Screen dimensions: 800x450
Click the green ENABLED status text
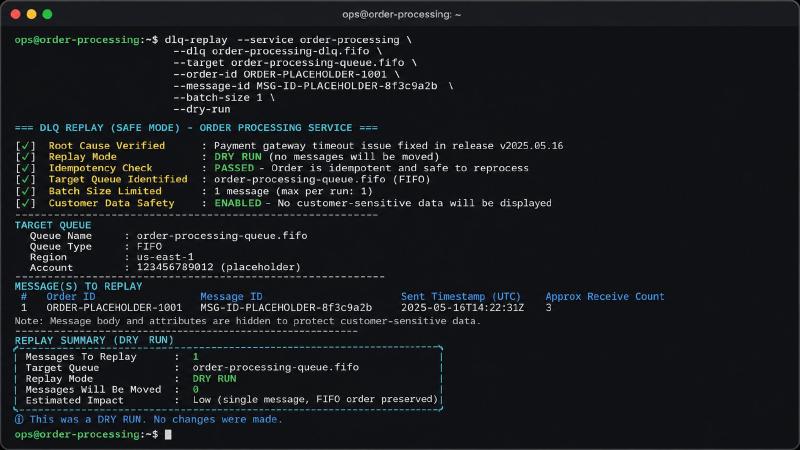tap(238, 203)
